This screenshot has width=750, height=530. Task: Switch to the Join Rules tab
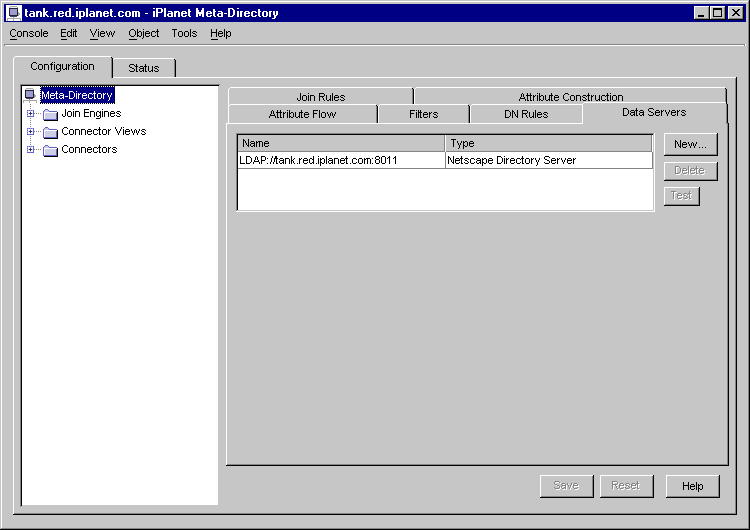tap(320, 96)
